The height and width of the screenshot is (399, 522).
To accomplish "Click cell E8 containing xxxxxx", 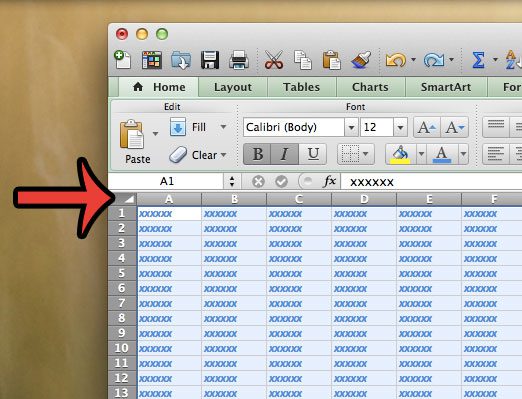I will (429, 318).
